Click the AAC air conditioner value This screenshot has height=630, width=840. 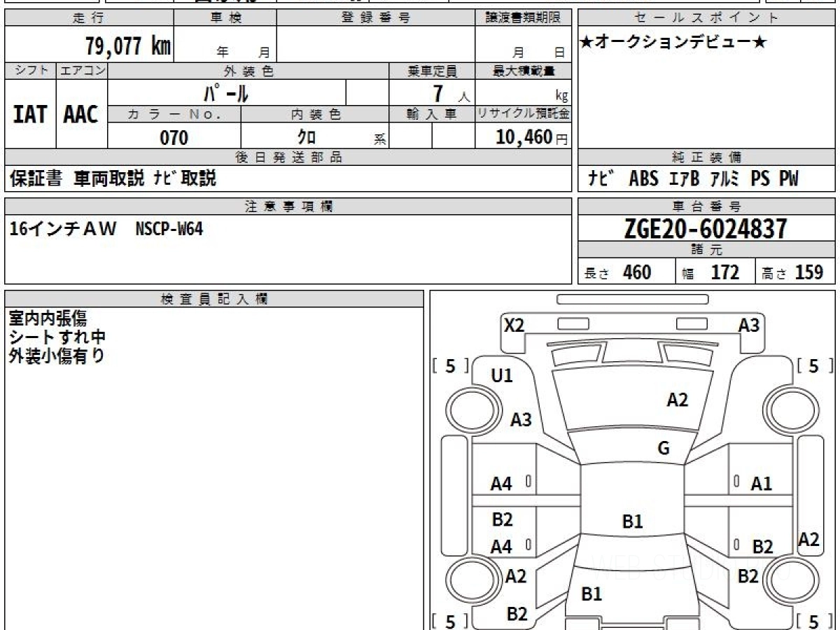click(x=81, y=115)
